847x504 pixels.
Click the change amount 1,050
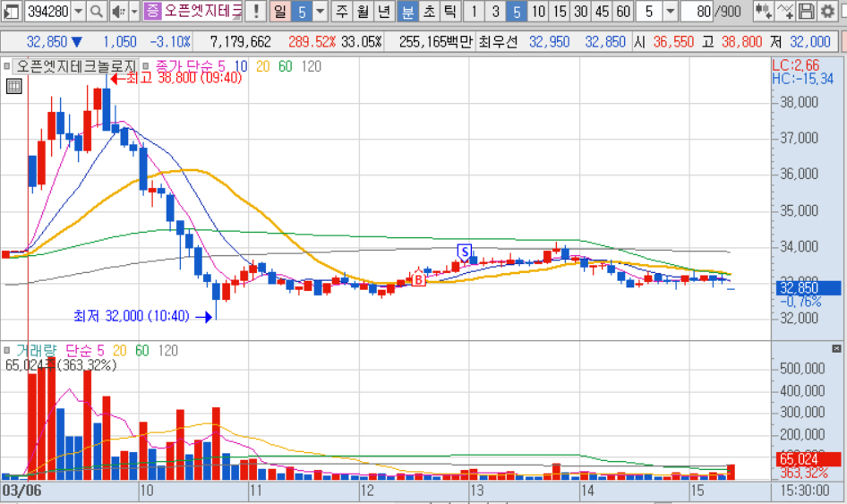click(120, 41)
